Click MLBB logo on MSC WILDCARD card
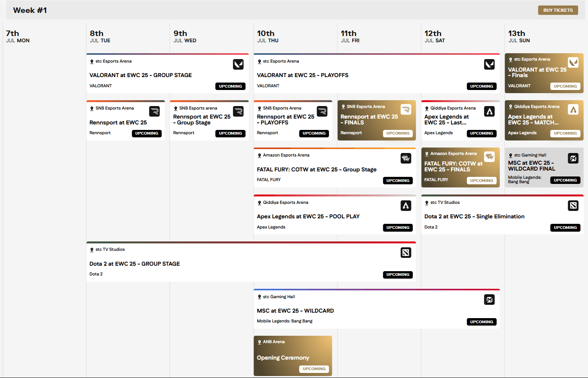This screenshot has height=378, width=588. tap(489, 300)
